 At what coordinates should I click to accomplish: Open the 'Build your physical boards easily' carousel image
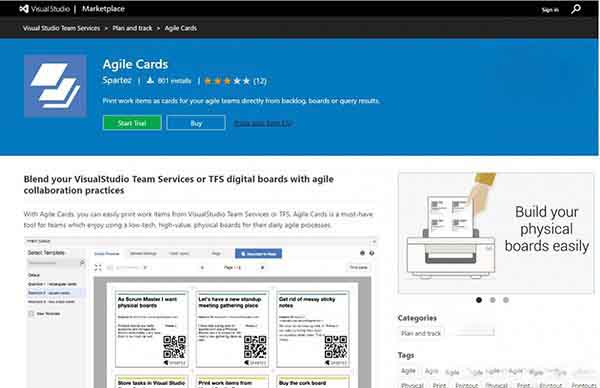point(496,233)
